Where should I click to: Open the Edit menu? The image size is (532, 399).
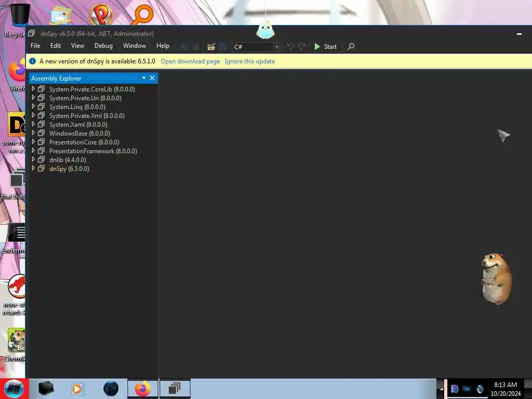[x=55, y=46]
